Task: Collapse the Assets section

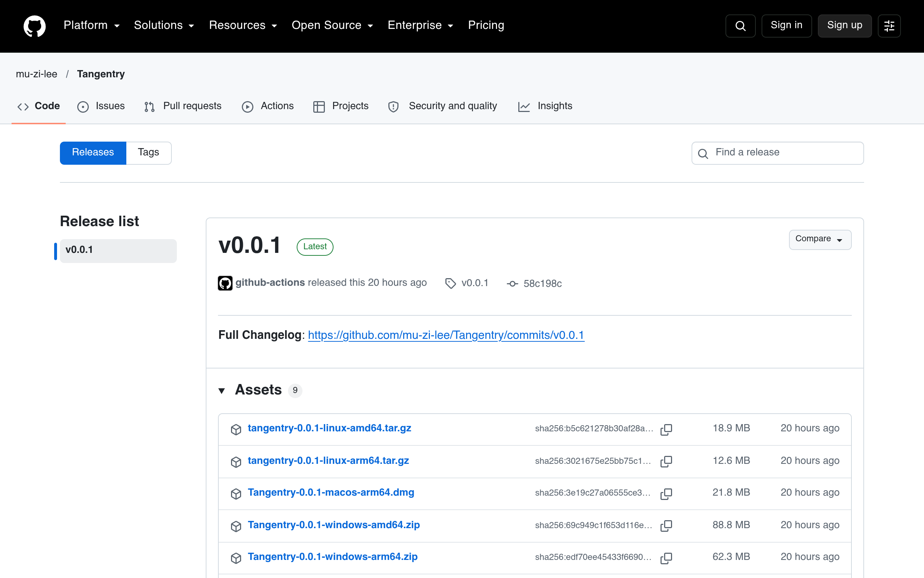Action: [x=222, y=390]
